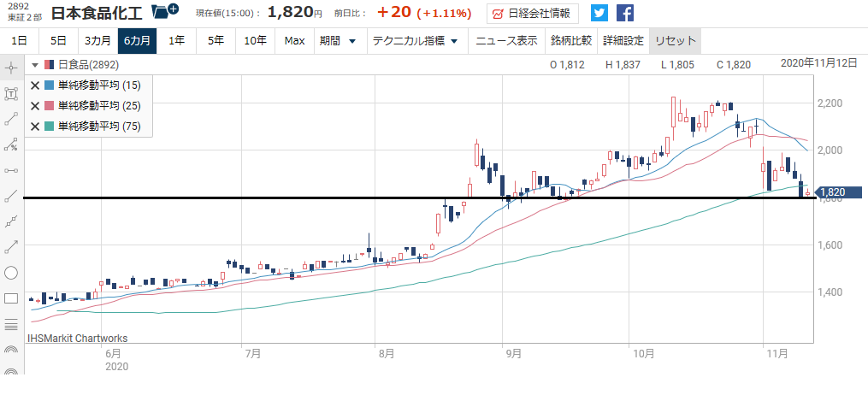
Task: Click ニュース表示 button
Action: pos(506,41)
